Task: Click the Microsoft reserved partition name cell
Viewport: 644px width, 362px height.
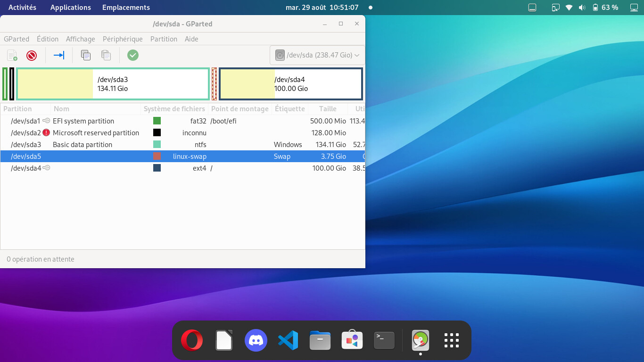Action: 96,133
